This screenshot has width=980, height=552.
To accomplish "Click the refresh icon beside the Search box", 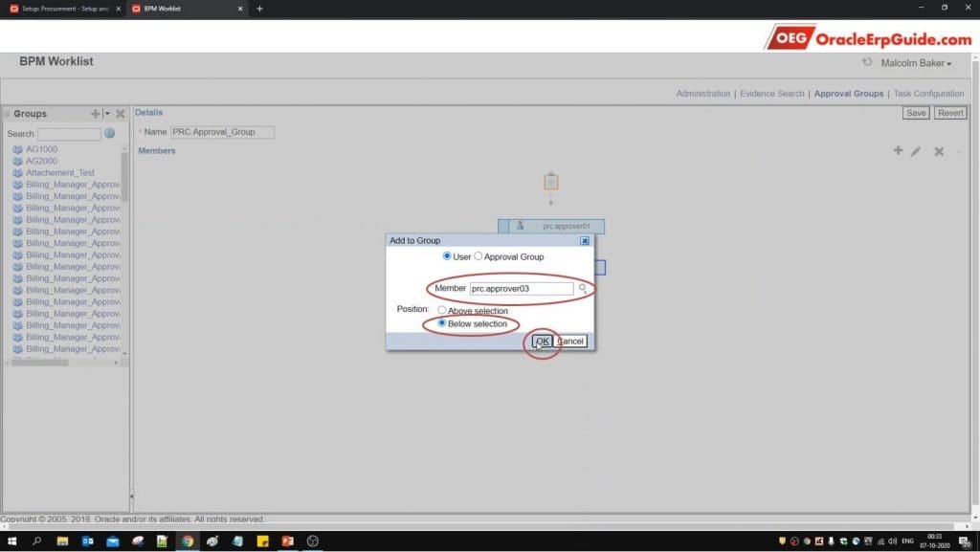I will [x=109, y=133].
